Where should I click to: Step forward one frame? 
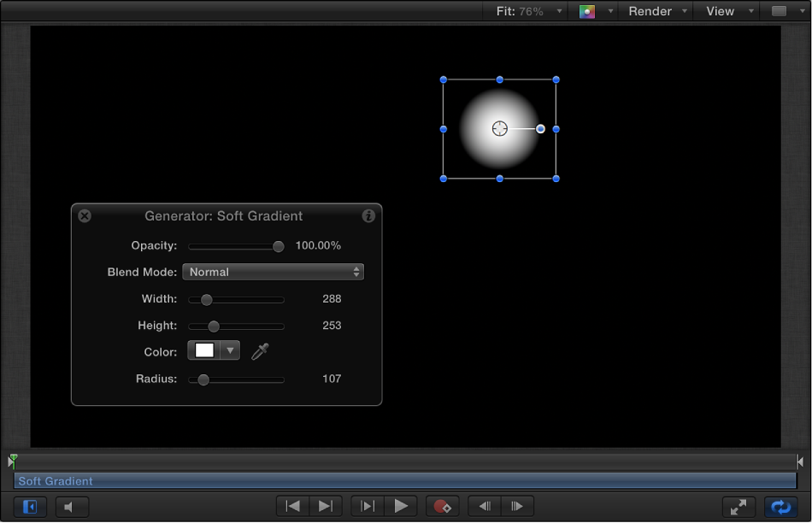(518, 506)
